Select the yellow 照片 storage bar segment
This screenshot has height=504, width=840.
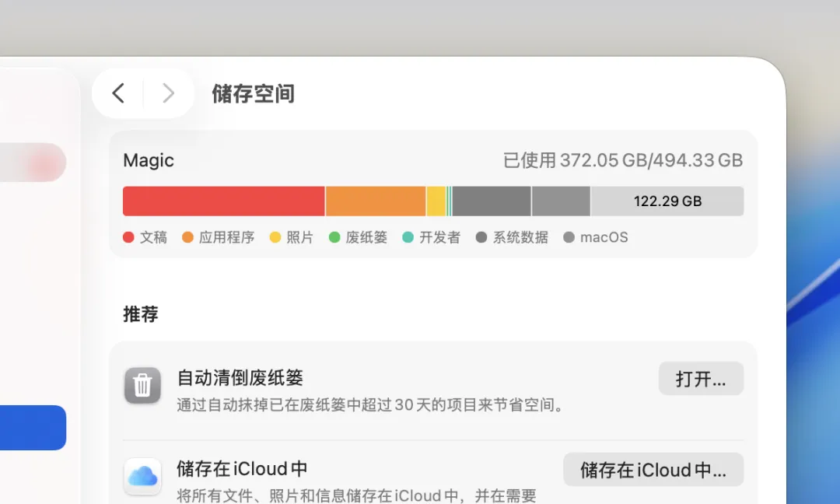(x=436, y=201)
